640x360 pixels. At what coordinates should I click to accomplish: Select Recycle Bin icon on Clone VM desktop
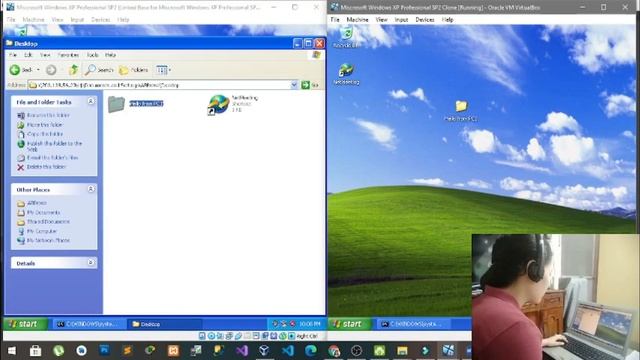tap(346, 37)
